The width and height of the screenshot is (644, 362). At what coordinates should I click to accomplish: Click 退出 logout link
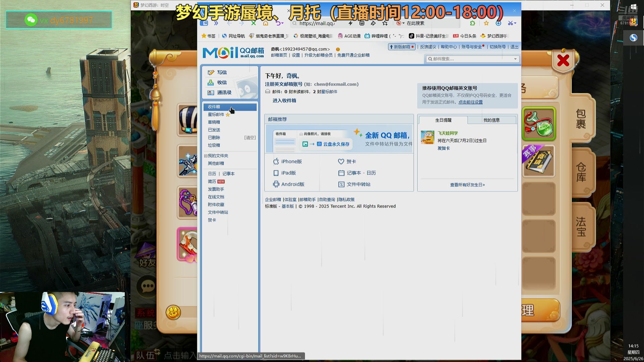coord(515,47)
